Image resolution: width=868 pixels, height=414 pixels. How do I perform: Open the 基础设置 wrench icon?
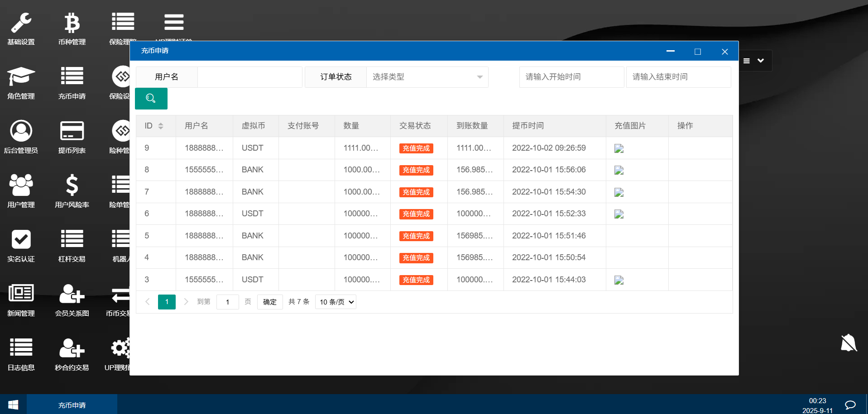[21, 24]
